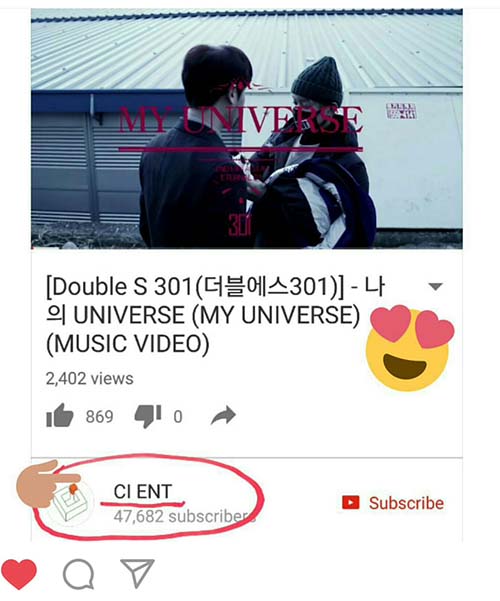
Task: Tap the red heart like icon
Action: (x=19, y=574)
